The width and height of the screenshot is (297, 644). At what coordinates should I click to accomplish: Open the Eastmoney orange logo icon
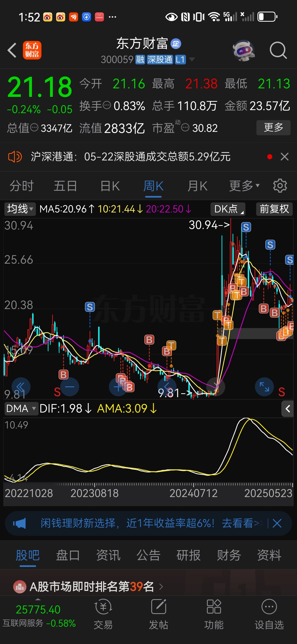(x=32, y=50)
